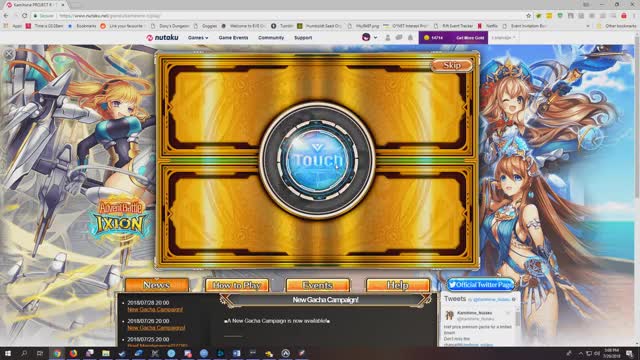Image resolution: width=640 pixels, height=360 pixels.
Task: Switch to the How to Play tab
Action: tap(237, 285)
